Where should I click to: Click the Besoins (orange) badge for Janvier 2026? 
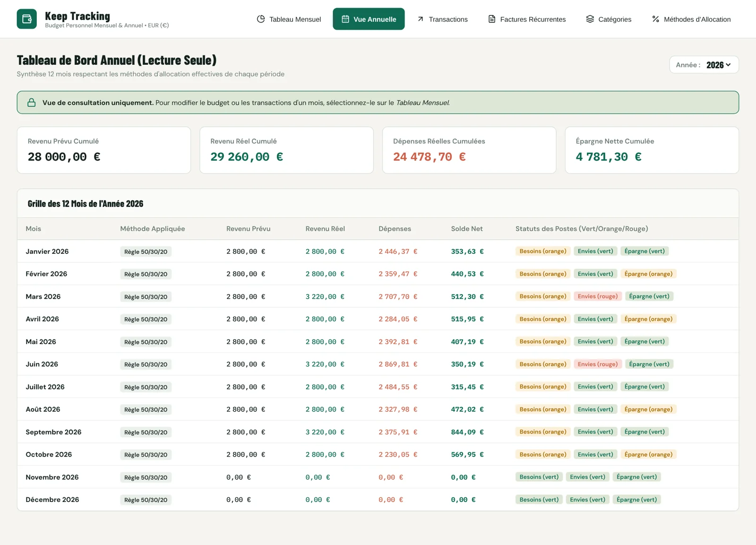point(543,251)
